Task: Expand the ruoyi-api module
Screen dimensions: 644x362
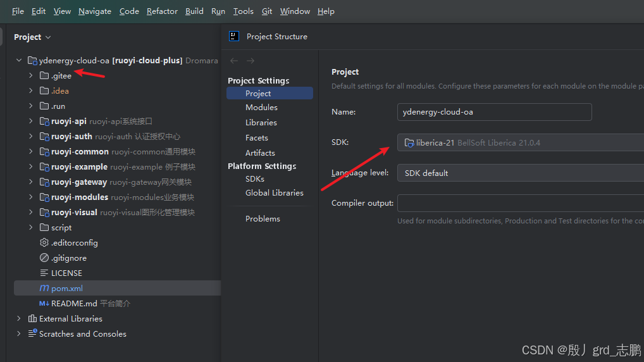Action: pyautogui.click(x=31, y=122)
